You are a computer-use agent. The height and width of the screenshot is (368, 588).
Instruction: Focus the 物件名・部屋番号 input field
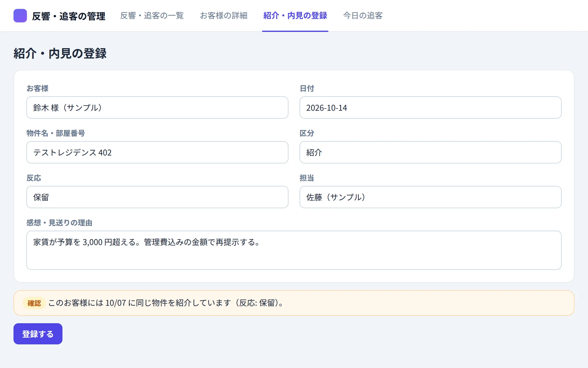157,152
